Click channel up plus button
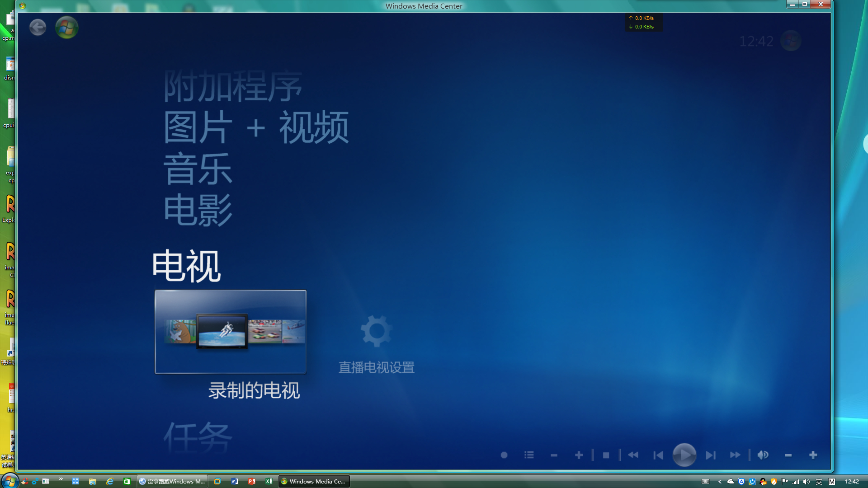Screen dimensions: 868x488 point(579,455)
